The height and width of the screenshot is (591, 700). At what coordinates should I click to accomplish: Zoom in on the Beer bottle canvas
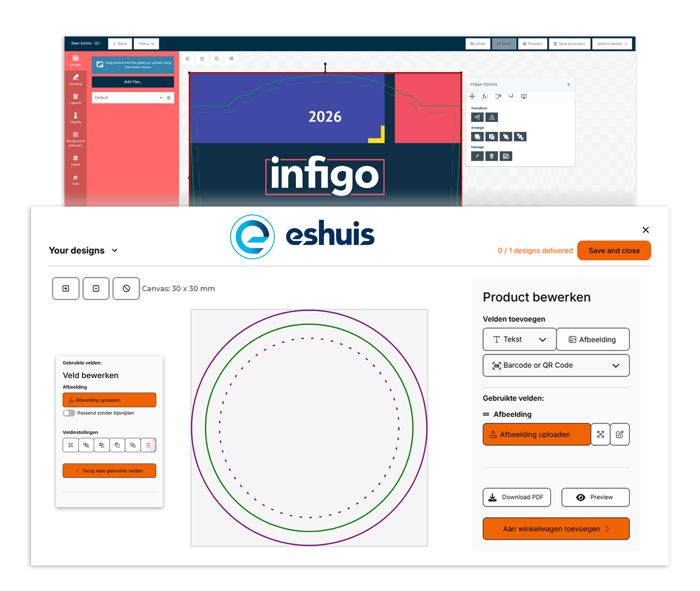coord(187,58)
